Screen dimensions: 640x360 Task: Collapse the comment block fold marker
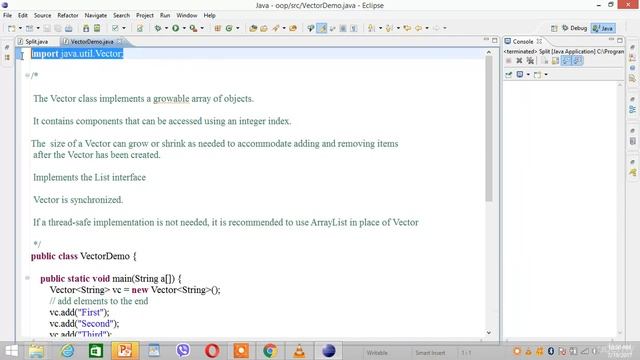coord(27,75)
